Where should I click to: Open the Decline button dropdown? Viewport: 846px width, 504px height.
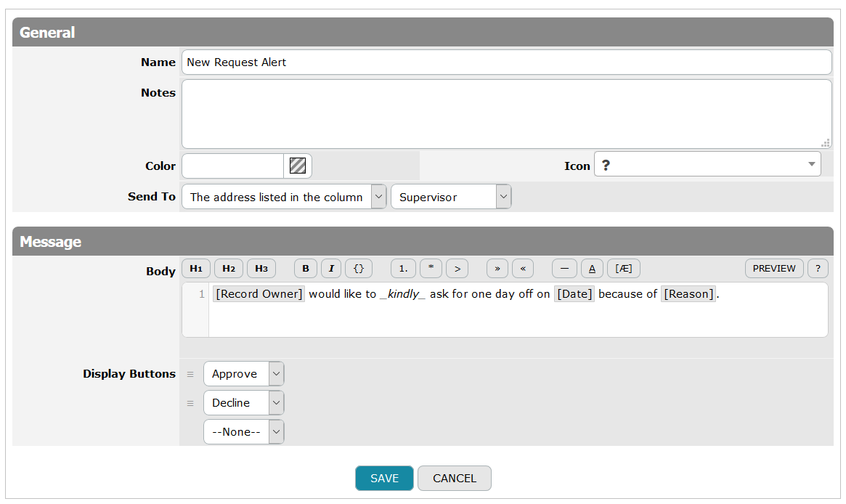point(243,403)
